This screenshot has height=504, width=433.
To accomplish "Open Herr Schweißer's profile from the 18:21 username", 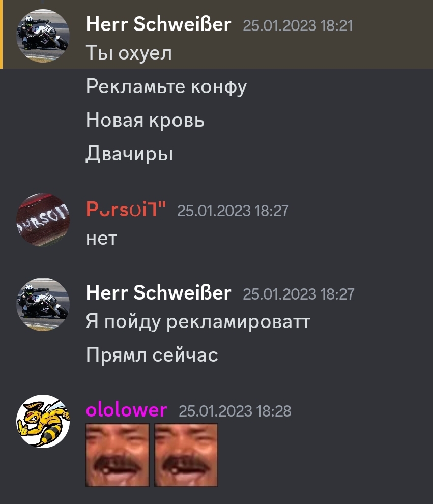I will [x=159, y=24].
